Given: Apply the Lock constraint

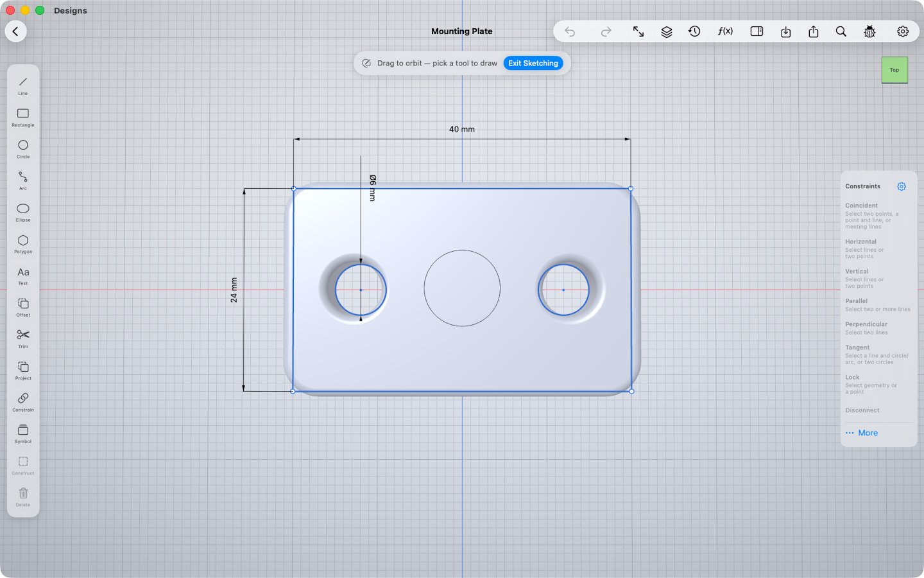Looking at the screenshot, I should [877, 384].
